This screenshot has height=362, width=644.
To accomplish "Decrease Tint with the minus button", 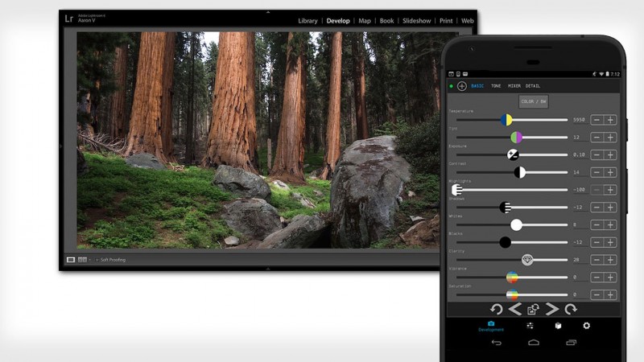I will click(x=597, y=137).
